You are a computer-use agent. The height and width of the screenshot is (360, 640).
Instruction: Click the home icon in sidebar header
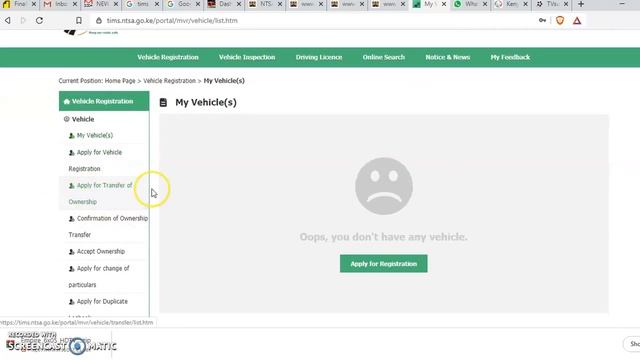[x=67, y=101]
